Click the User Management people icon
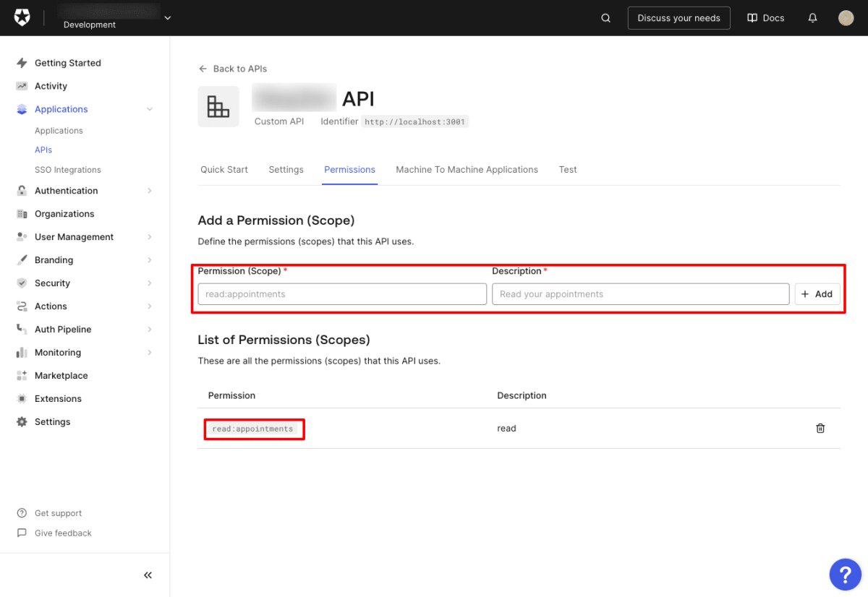 point(22,237)
